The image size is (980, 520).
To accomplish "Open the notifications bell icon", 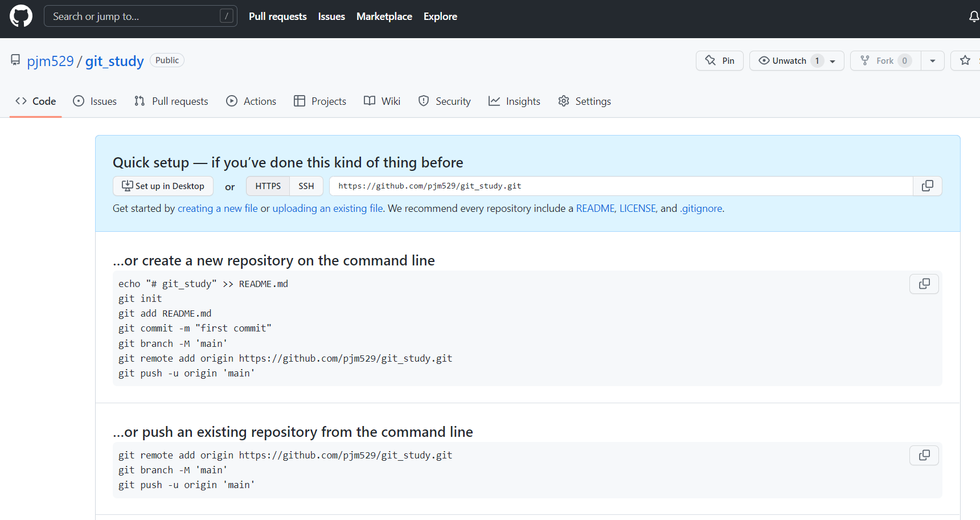I will point(974,17).
